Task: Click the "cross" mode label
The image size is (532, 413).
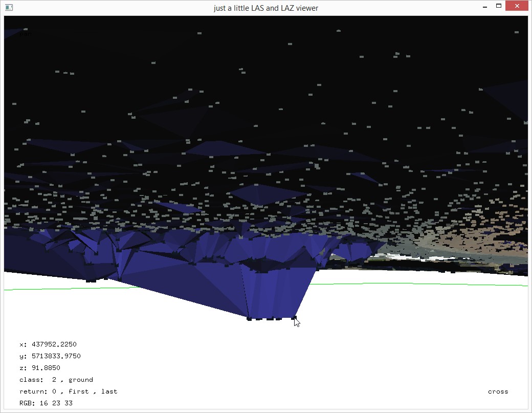Action: [x=498, y=392]
